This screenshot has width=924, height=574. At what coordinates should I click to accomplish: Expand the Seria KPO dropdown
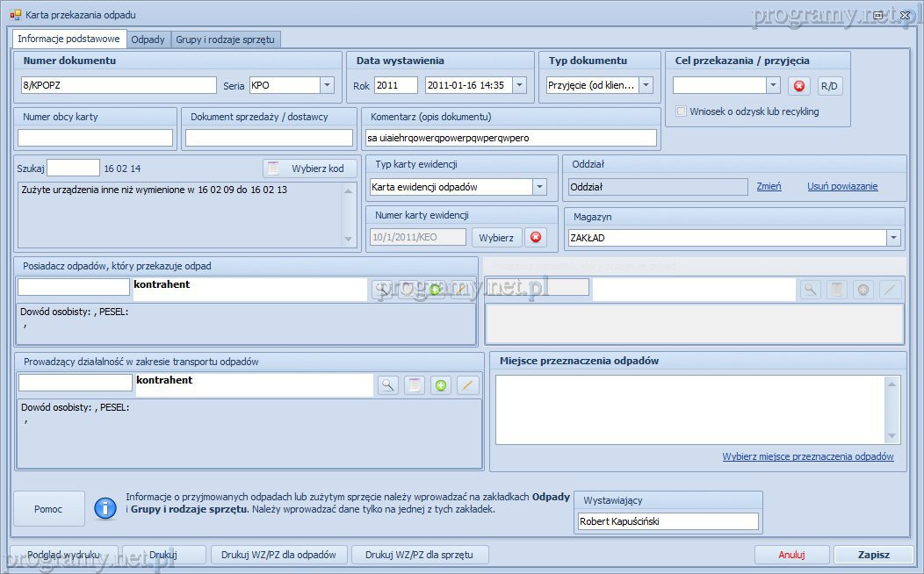point(327,85)
